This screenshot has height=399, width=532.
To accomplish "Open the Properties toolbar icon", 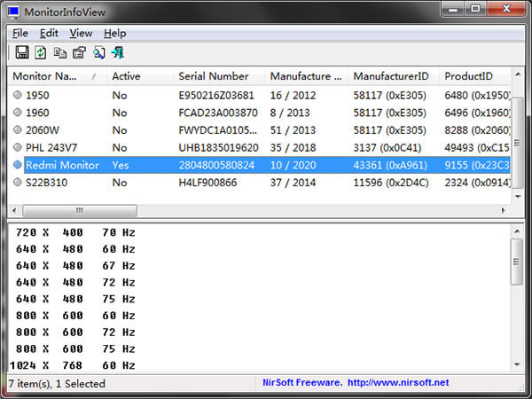I will [79, 53].
